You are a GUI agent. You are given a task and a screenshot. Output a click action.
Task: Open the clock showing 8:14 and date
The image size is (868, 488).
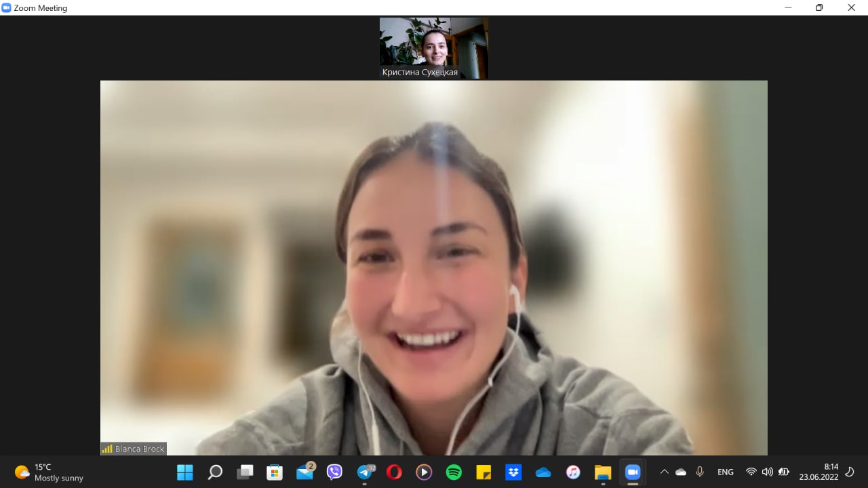818,472
